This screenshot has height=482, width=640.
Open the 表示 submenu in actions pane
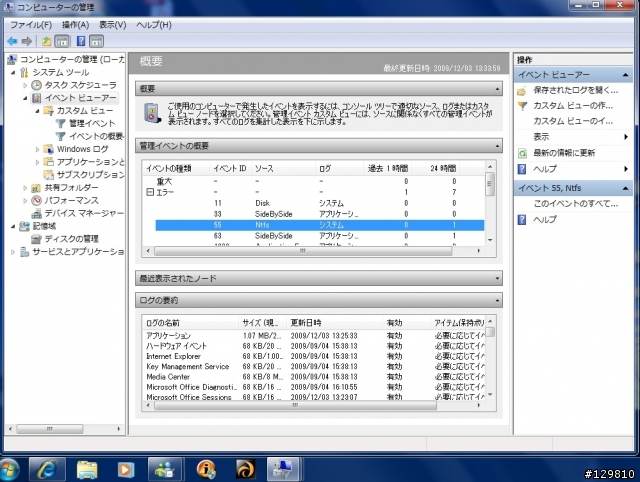tap(541, 137)
